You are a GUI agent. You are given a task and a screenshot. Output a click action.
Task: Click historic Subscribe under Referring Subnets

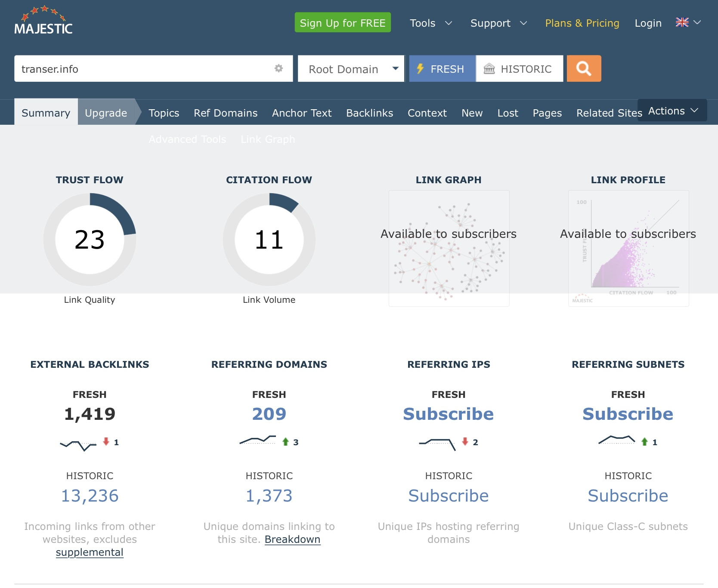[628, 496]
